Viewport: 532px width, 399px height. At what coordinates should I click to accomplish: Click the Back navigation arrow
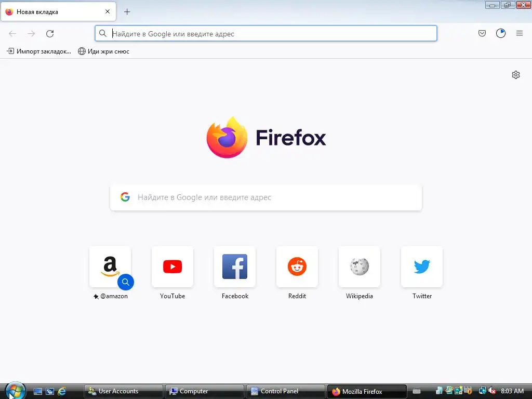(x=12, y=33)
